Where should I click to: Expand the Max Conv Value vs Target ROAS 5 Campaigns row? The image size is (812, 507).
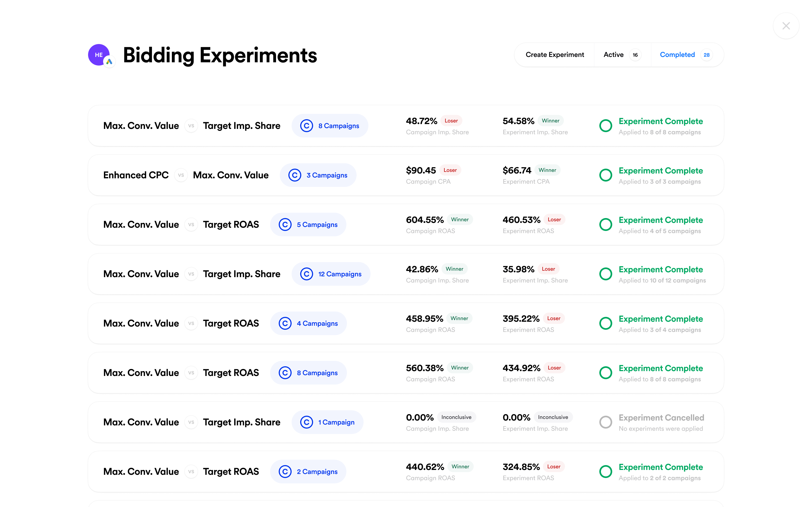[406, 224]
